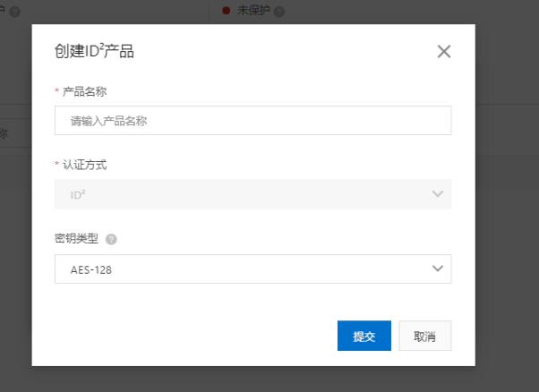Click the 创建ID²产品 dialog title
Viewport: 539px width, 392px height.
click(x=94, y=52)
